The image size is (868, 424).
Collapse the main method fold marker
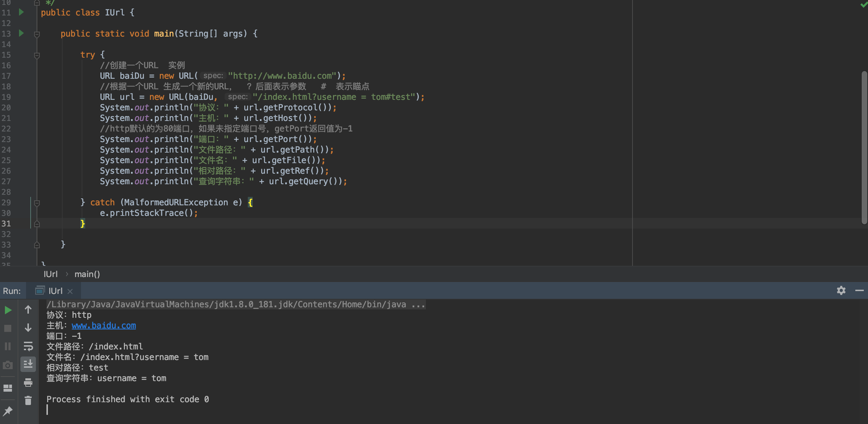tap(37, 34)
